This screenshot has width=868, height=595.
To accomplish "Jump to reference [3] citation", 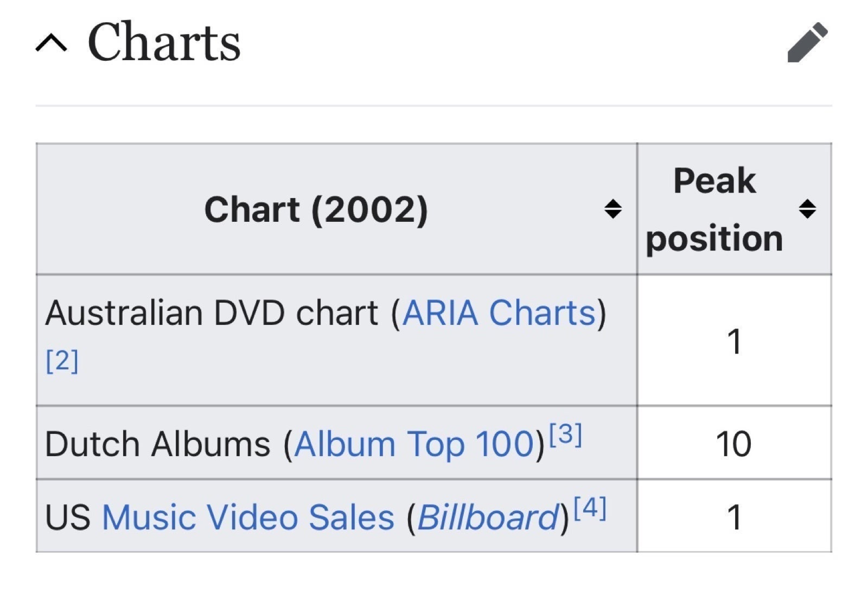I will (565, 435).
